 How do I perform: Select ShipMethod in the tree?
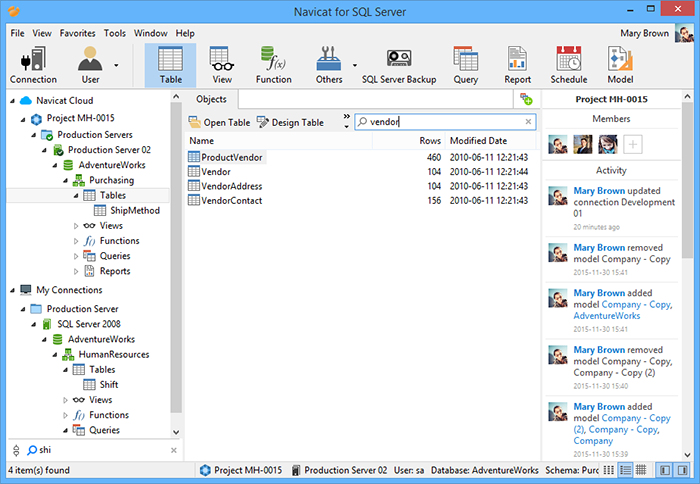(127, 210)
